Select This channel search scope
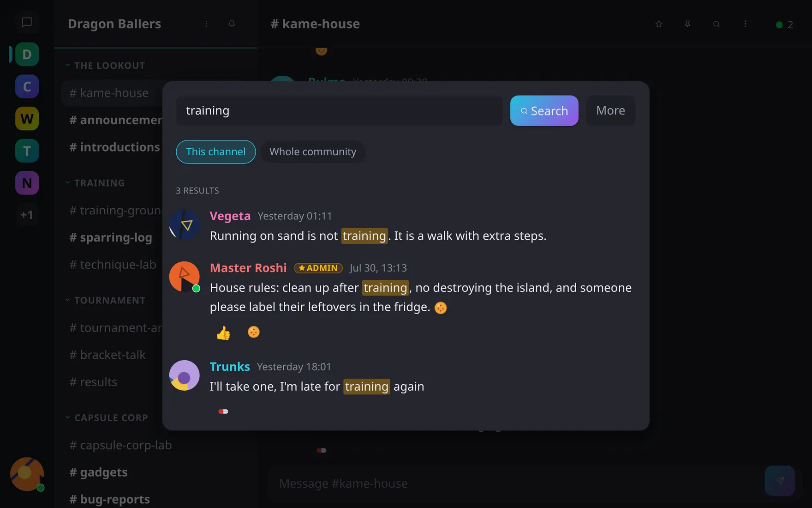This screenshot has width=812, height=508. (215, 151)
